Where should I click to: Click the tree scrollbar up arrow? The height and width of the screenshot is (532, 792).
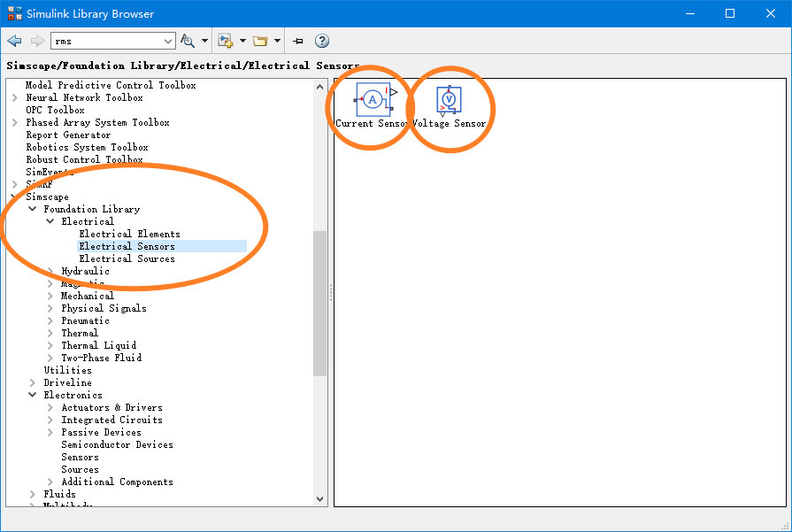[x=319, y=87]
